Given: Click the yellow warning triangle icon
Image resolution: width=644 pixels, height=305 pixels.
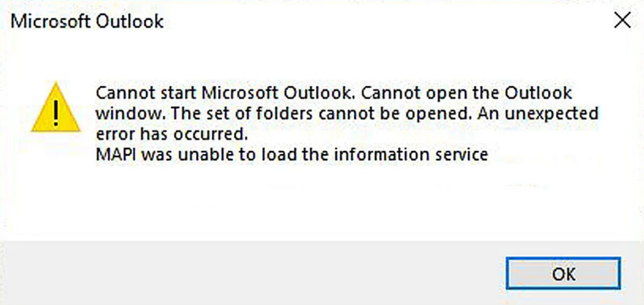Looking at the screenshot, I should (56, 108).
